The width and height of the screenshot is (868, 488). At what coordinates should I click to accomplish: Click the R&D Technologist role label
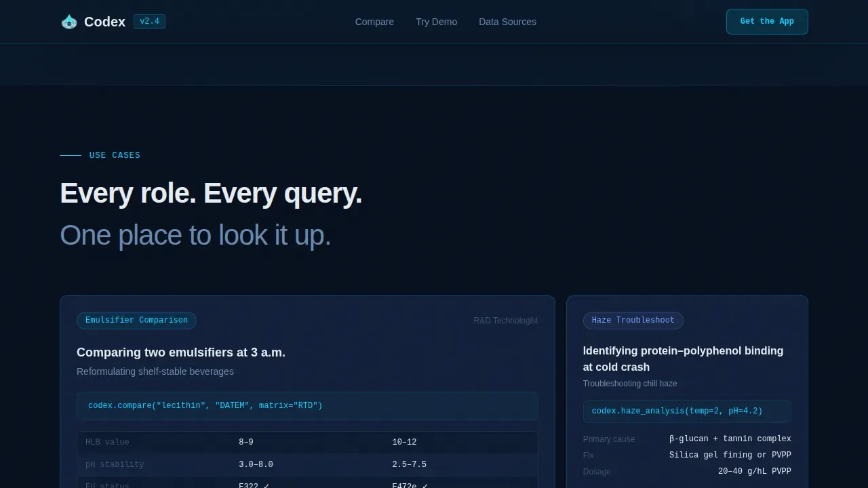point(506,321)
